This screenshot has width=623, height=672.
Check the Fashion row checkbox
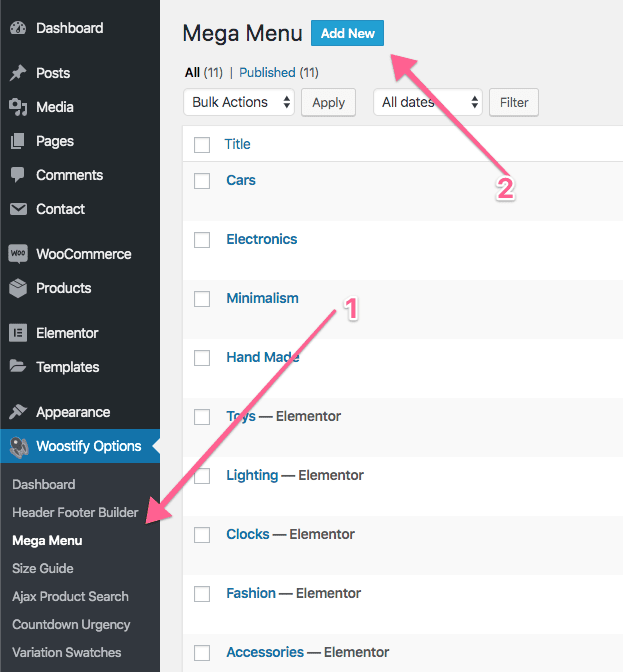(x=202, y=594)
